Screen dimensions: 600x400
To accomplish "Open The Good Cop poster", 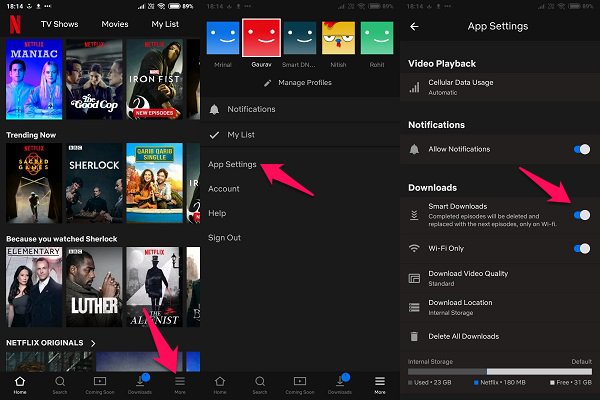I will pos(94,79).
